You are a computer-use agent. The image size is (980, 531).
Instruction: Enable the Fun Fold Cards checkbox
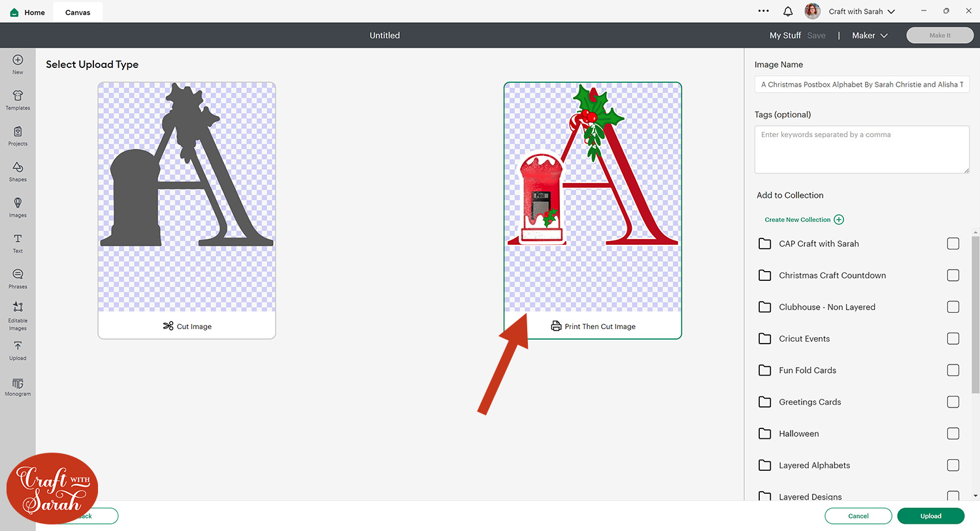tap(953, 370)
